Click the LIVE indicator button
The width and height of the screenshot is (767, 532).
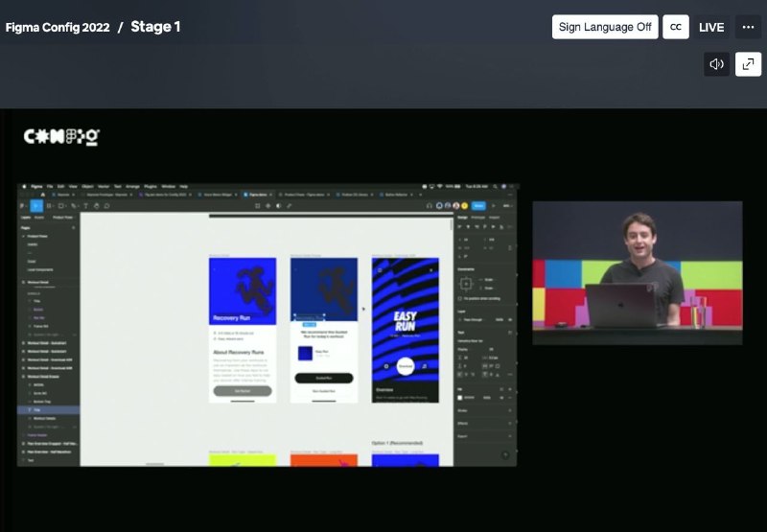[711, 27]
